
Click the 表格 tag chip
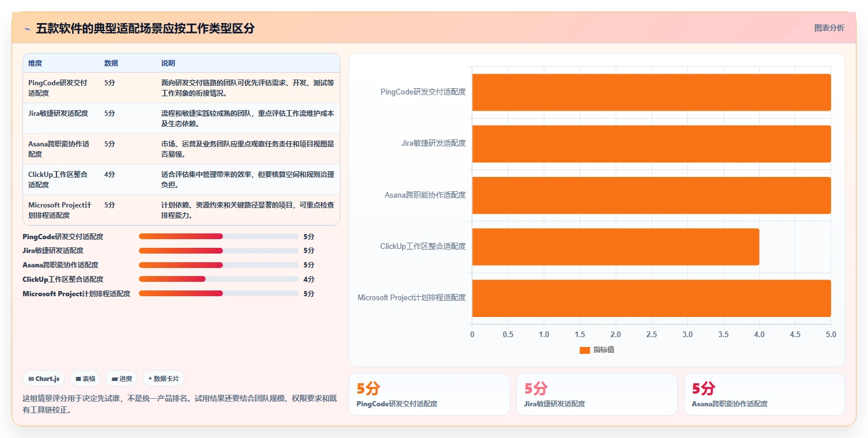coord(85,379)
